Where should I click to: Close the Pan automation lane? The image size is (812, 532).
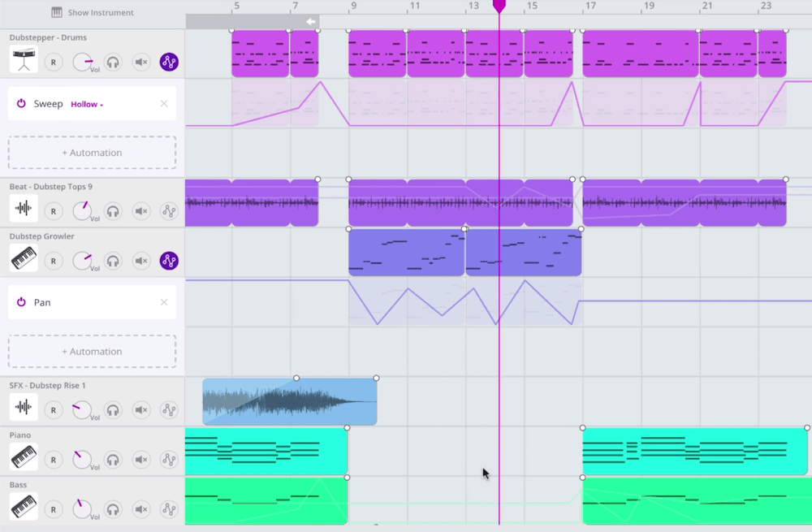(162, 301)
